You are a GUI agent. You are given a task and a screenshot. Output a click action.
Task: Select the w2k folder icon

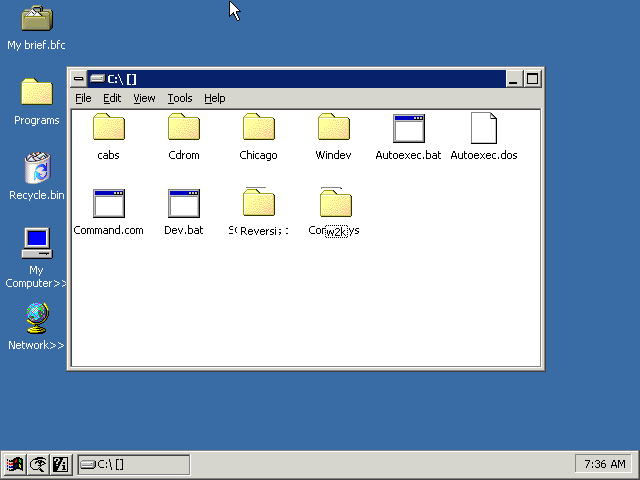coord(336,202)
